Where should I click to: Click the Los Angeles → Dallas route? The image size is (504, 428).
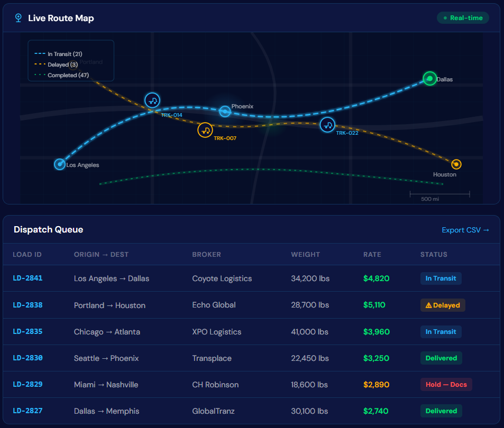coord(112,278)
